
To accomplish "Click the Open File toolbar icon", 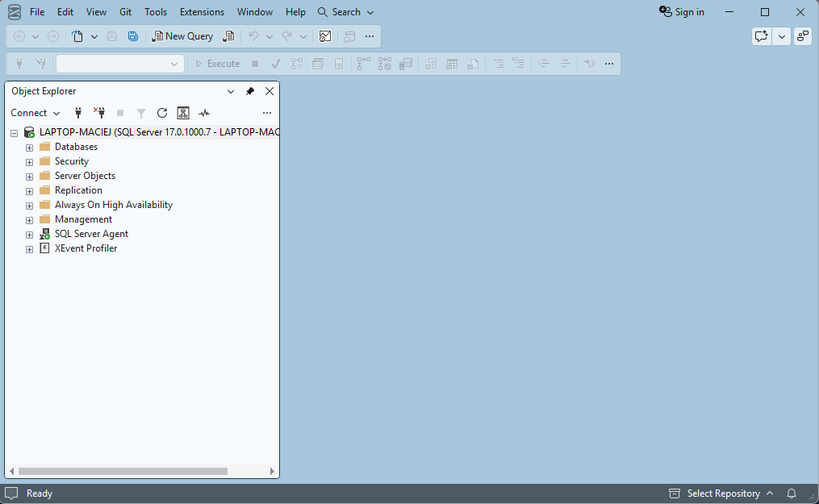I will pyautogui.click(x=77, y=36).
